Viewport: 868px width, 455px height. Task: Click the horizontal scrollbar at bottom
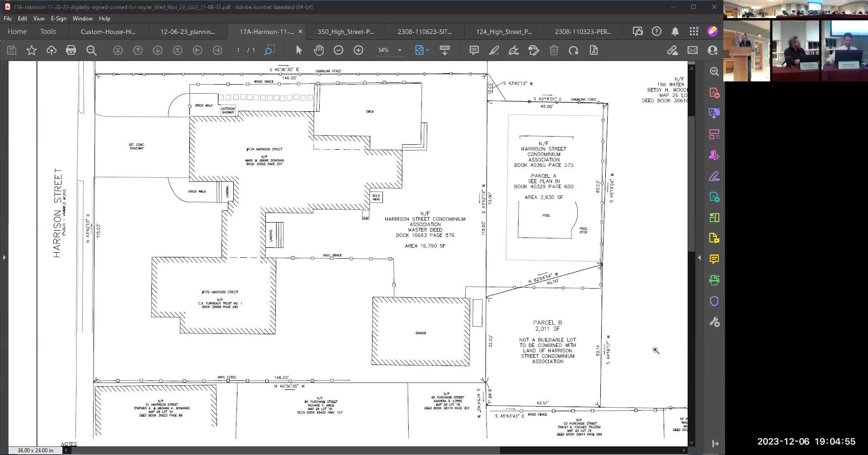coord(285,450)
